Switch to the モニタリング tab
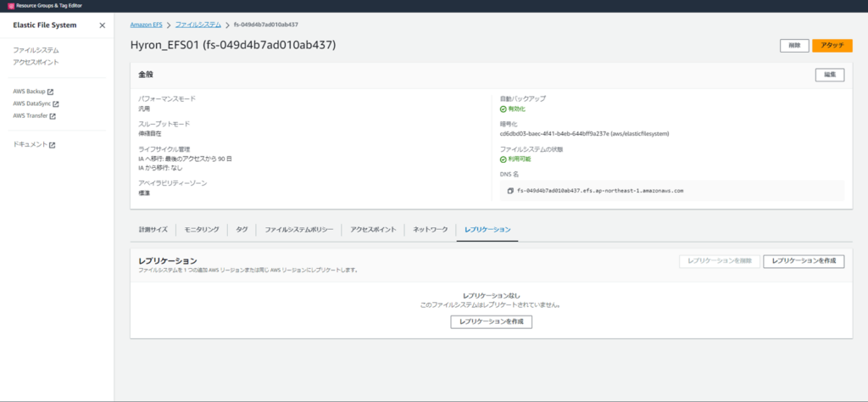The image size is (868, 402). (x=202, y=230)
